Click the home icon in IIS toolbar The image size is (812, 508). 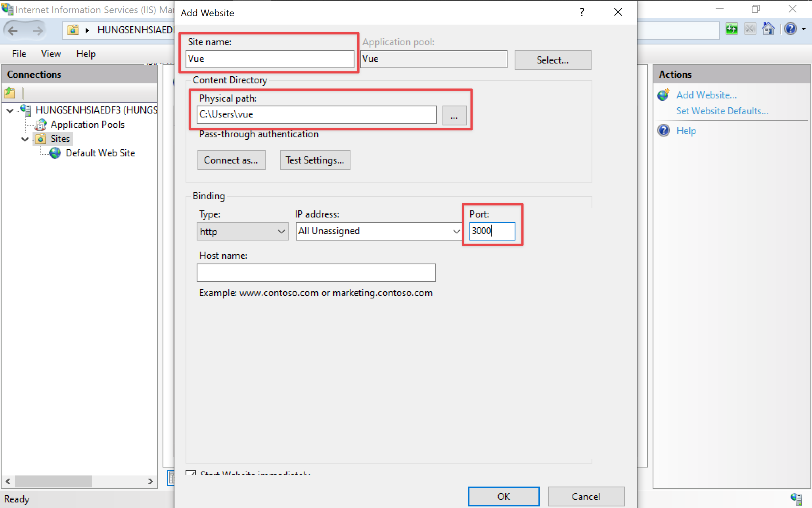click(x=768, y=29)
